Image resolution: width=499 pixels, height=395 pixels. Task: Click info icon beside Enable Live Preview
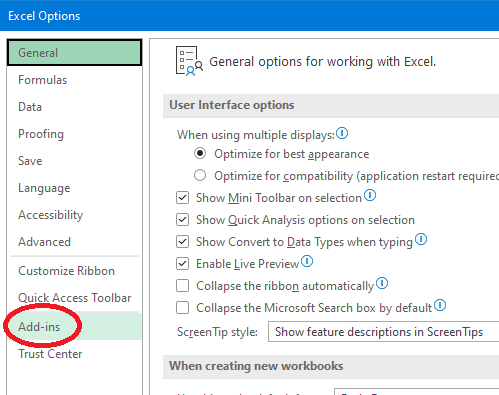(x=307, y=261)
